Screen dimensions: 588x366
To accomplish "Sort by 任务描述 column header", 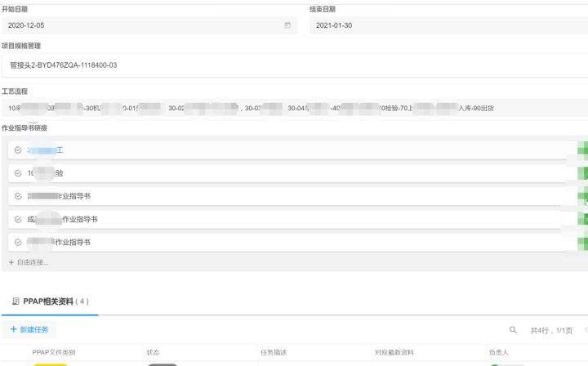I will pos(274,352).
